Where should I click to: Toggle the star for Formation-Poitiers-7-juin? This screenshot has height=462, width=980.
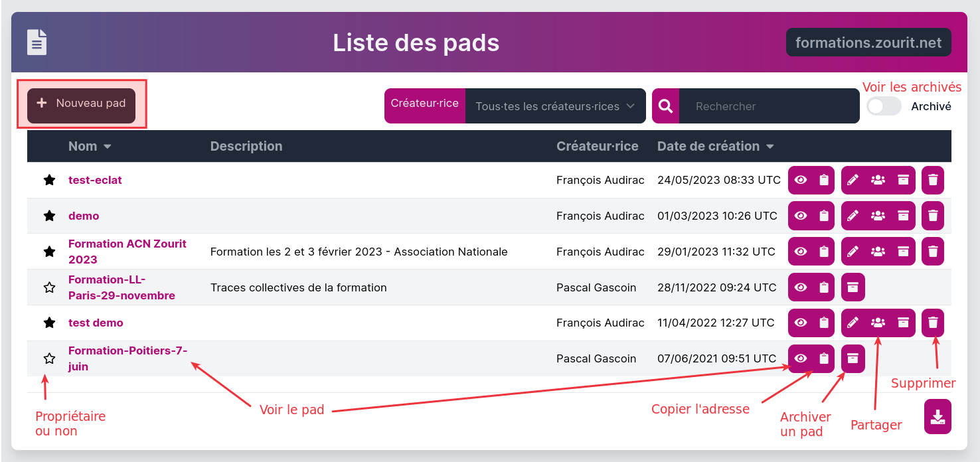pyautogui.click(x=49, y=358)
